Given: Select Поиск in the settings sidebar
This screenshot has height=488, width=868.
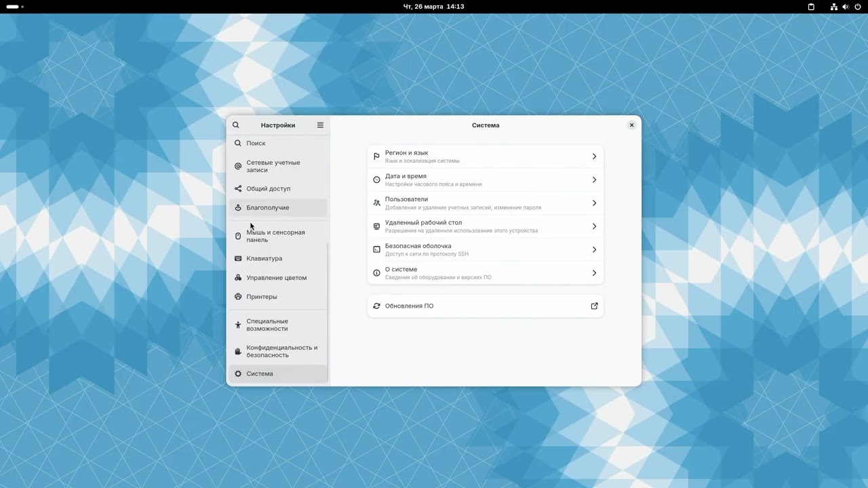Looking at the screenshot, I should 278,143.
